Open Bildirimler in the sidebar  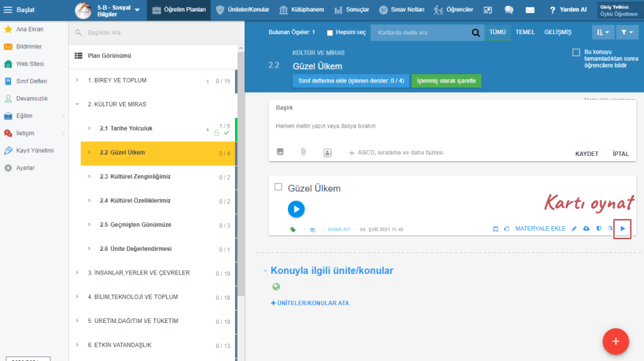[x=29, y=46]
